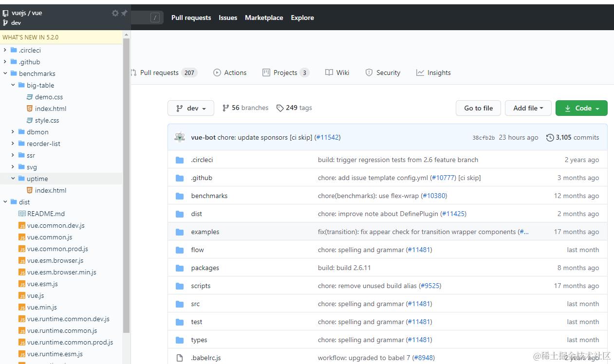Click the sidebar vertical scrollbar

click(x=127, y=185)
